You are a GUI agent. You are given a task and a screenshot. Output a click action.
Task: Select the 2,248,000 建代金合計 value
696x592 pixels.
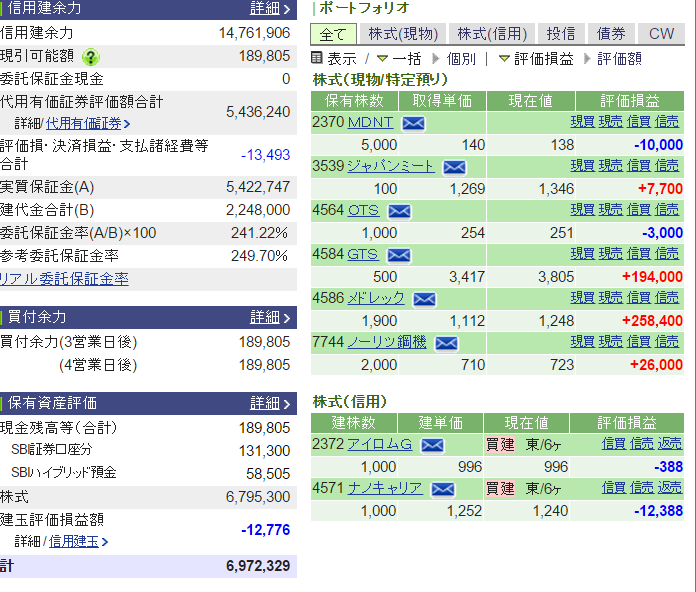(x=258, y=210)
